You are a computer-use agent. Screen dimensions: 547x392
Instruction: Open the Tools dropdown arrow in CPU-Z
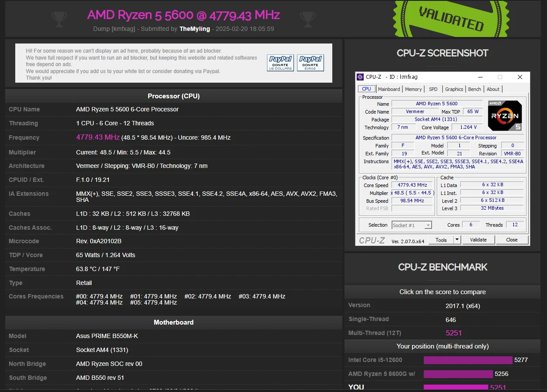(x=457, y=240)
